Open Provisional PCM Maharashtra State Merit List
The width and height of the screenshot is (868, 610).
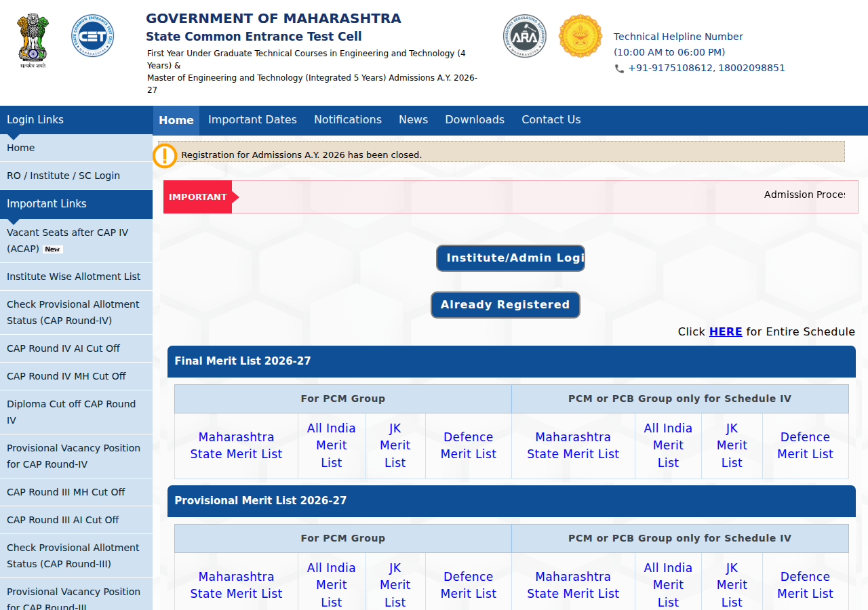236,585
